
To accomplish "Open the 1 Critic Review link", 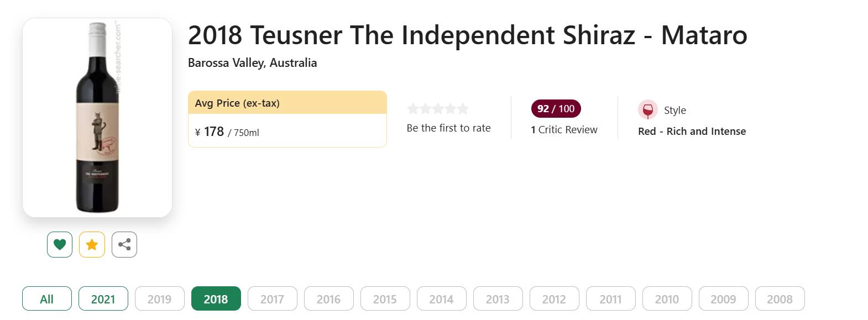I will (564, 130).
